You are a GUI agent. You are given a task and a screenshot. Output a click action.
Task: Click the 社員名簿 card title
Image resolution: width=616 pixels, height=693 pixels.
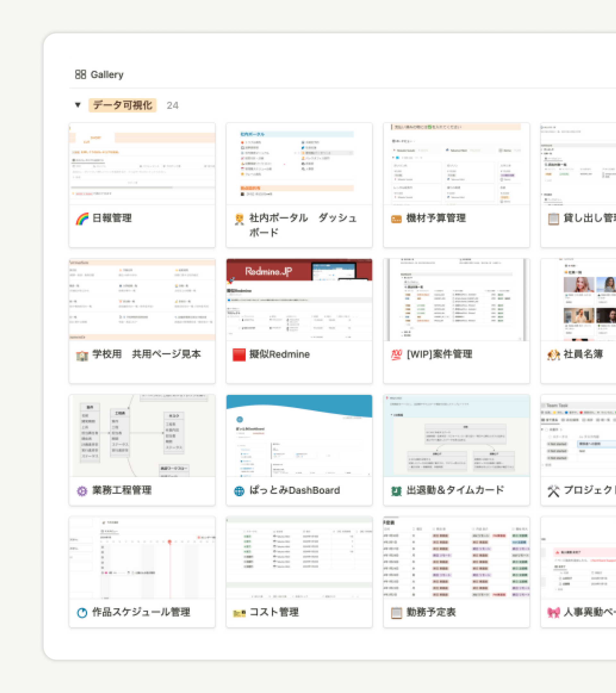point(583,354)
